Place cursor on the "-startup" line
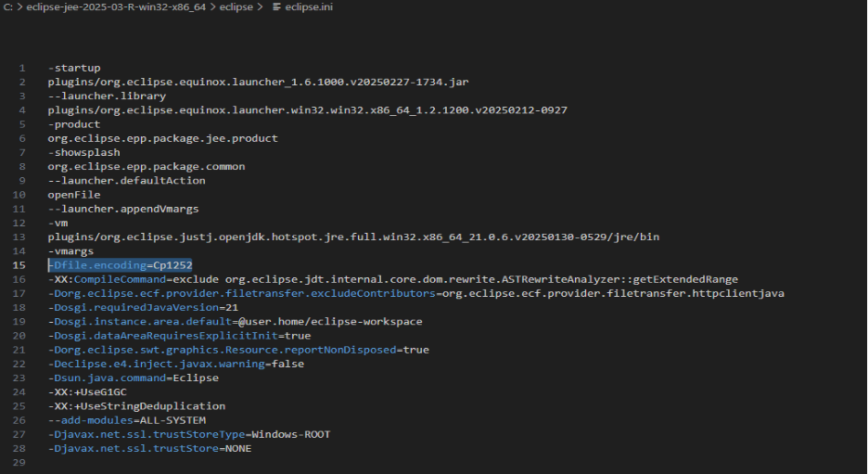Screen dimensions: 868x474 74,68
